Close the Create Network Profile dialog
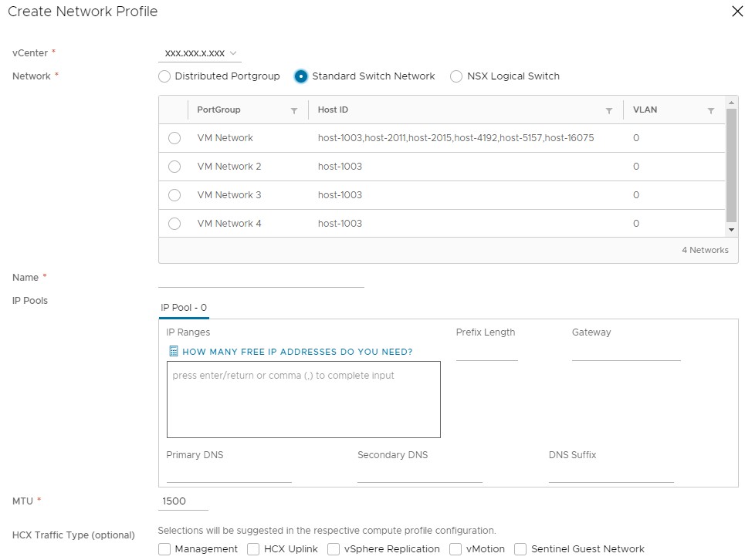 pyautogui.click(x=737, y=11)
